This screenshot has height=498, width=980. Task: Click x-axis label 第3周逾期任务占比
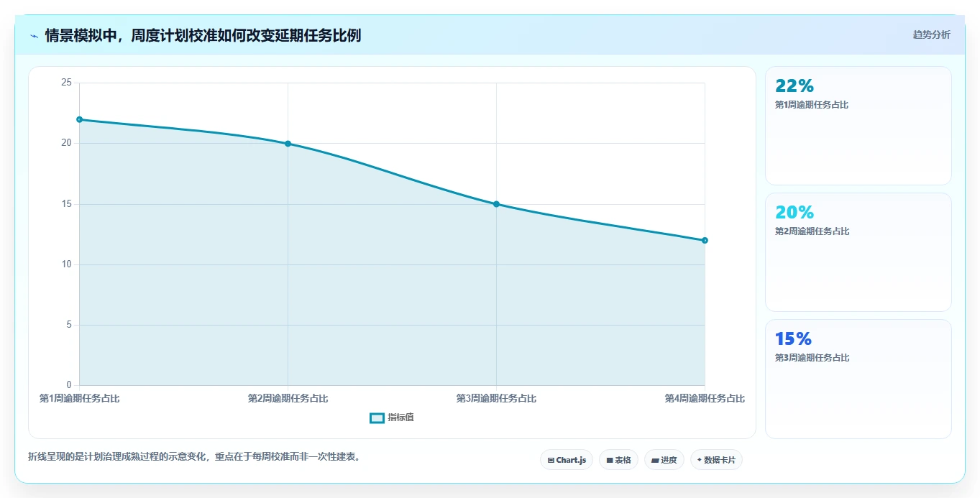[x=496, y=399]
